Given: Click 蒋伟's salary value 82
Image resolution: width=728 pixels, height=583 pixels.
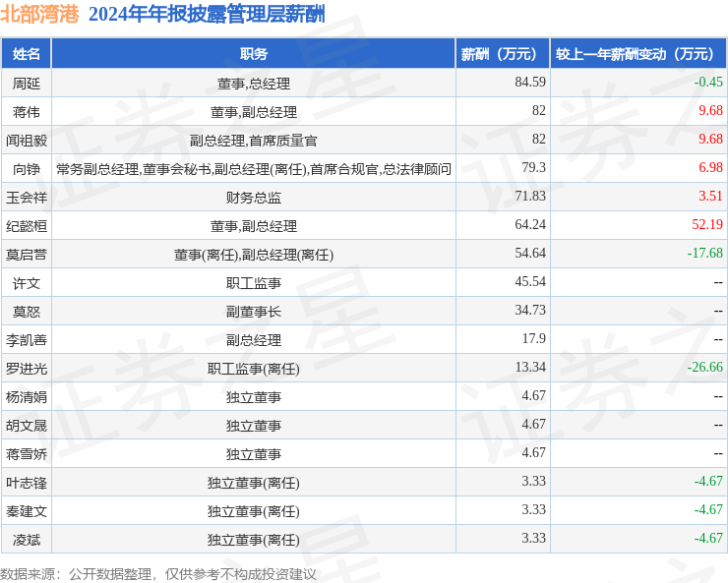Looking at the screenshot, I should [x=538, y=110].
